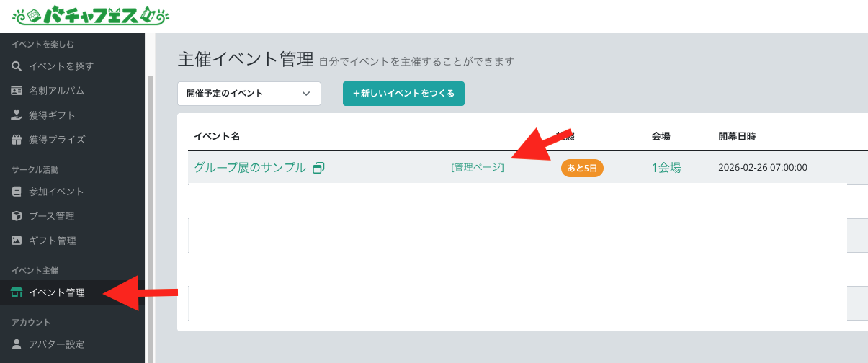This screenshot has height=363, width=868.
Task: Click the event management store icon
Action: (17, 292)
